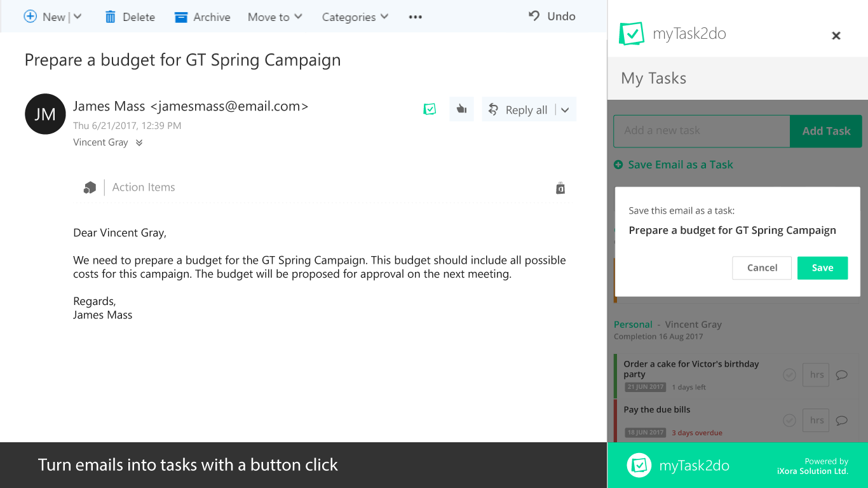The height and width of the screenshot is (488, 868).
Task: Click Save in the task dialog
Action: [822, 268]
